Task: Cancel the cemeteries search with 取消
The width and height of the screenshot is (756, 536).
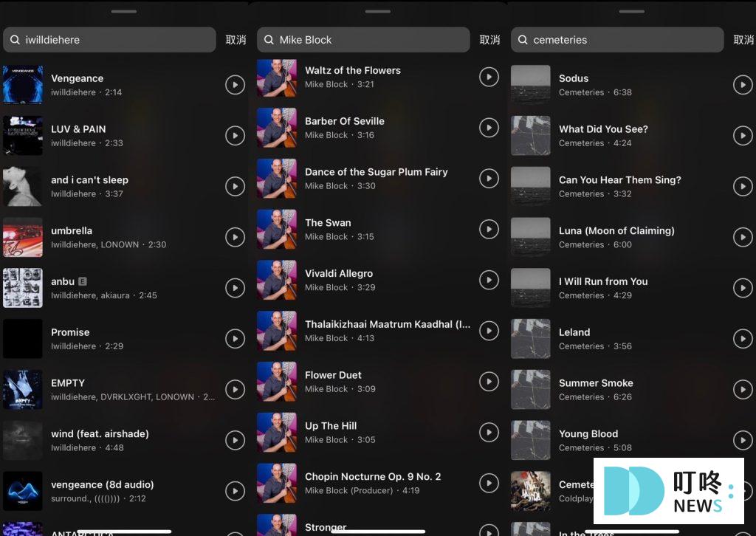Action: pyautogui.click(x=744, y=40)
